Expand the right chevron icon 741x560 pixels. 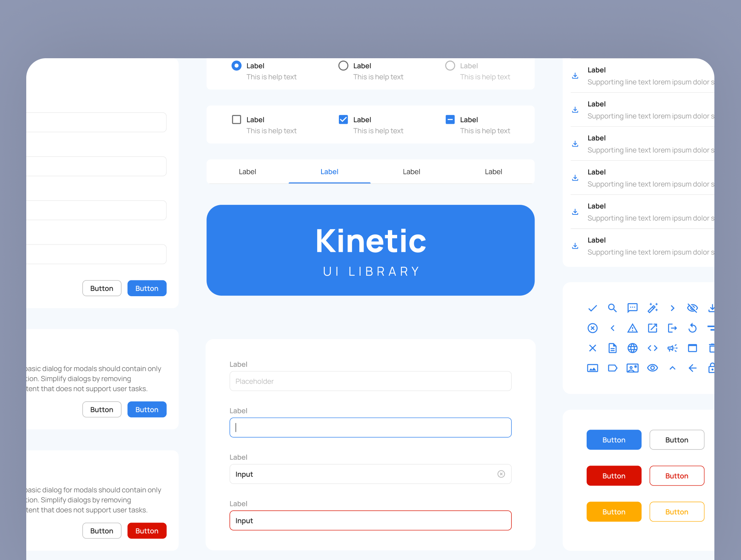click(x=673, y=308)
